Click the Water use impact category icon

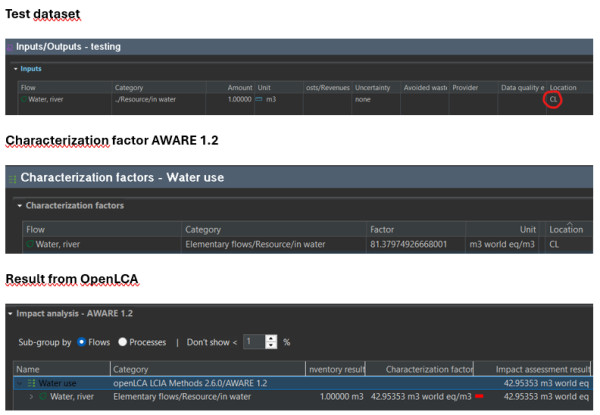click(x=31, y=383)
